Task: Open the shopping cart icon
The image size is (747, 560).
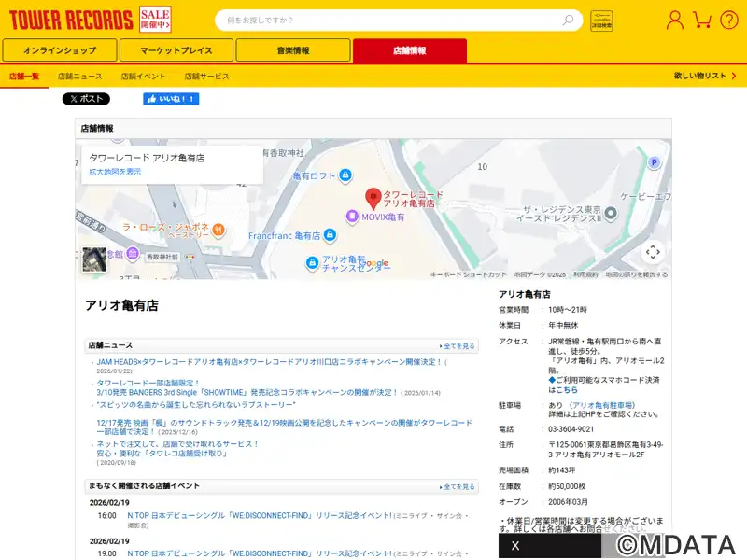Action: [x=703, y=20]
